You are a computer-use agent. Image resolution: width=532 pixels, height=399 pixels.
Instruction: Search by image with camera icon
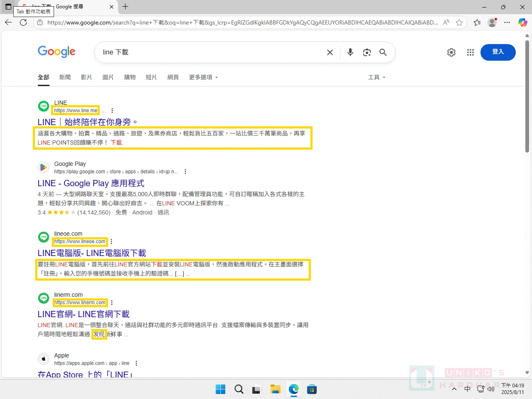[x=367, y=52]
